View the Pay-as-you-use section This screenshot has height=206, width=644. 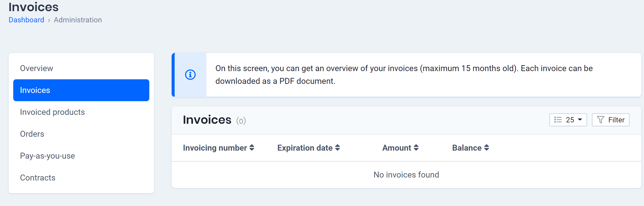(x=47, y=155)
